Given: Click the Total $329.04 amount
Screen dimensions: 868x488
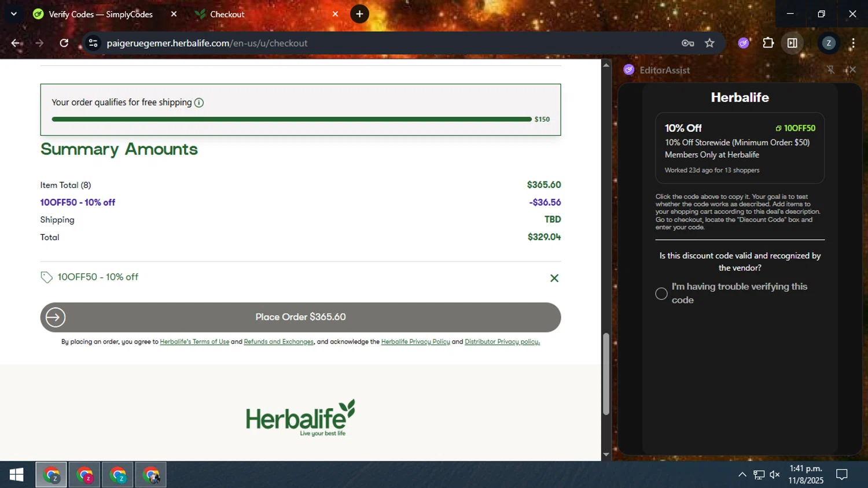Looking at the screenshot, I should (x=544, y=237).
